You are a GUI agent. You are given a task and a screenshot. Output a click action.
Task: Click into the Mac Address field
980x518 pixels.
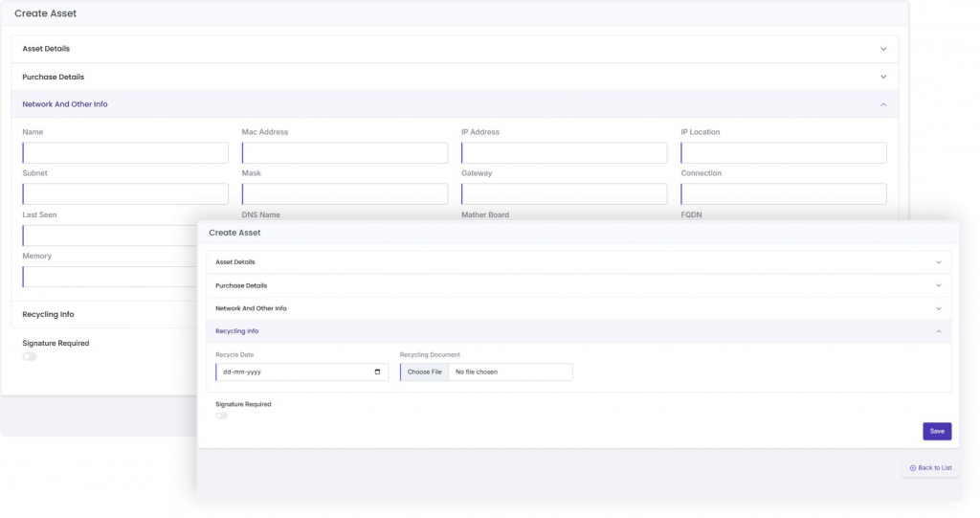(x=345, y=153)
